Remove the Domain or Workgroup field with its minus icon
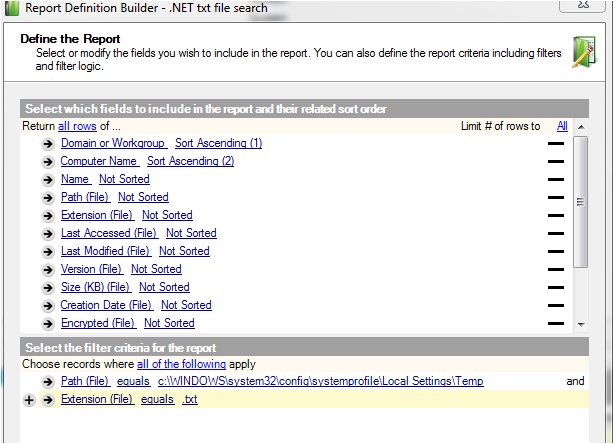This screenshot has width=614, height=444. point(556,144)
